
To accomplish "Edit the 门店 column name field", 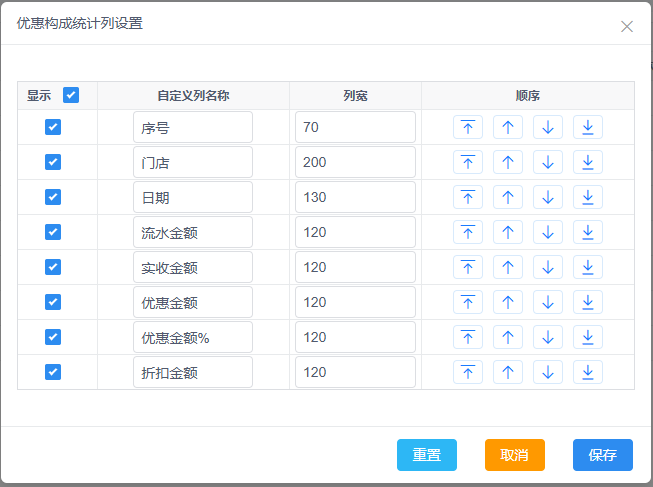I will (193, 162).
